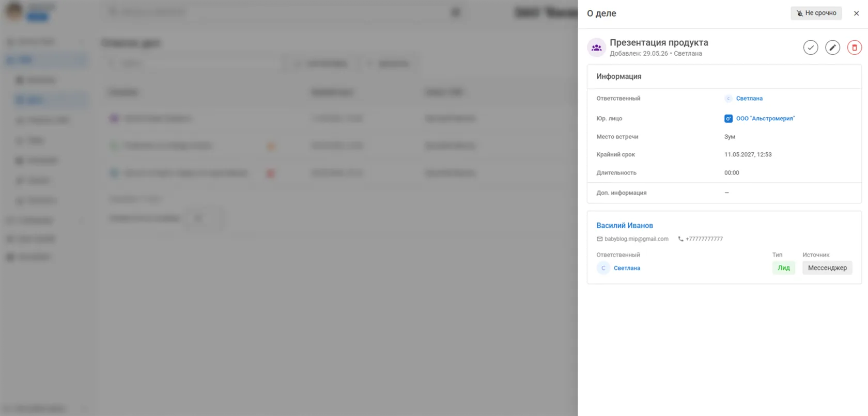
Task: Edit the task using the pencil icon
Action: tap(832, 47)
